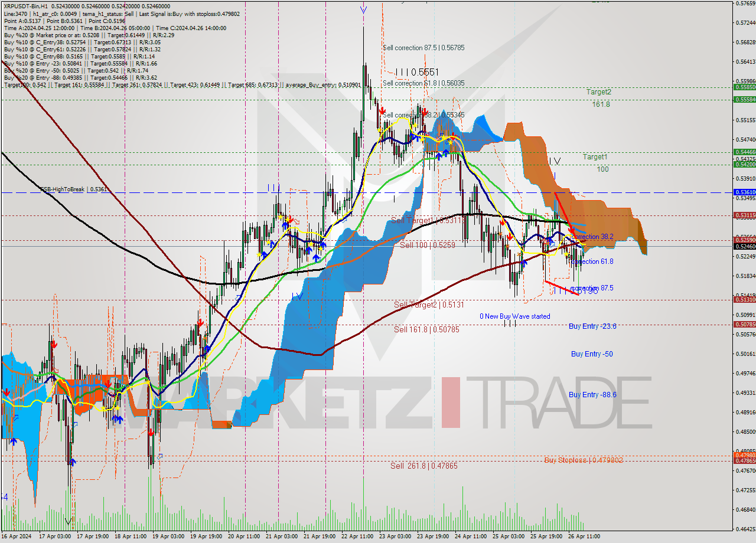The image size is (756, 543).
Task: Select the blue 'correction 38.2' label
Action: point(592,236)
